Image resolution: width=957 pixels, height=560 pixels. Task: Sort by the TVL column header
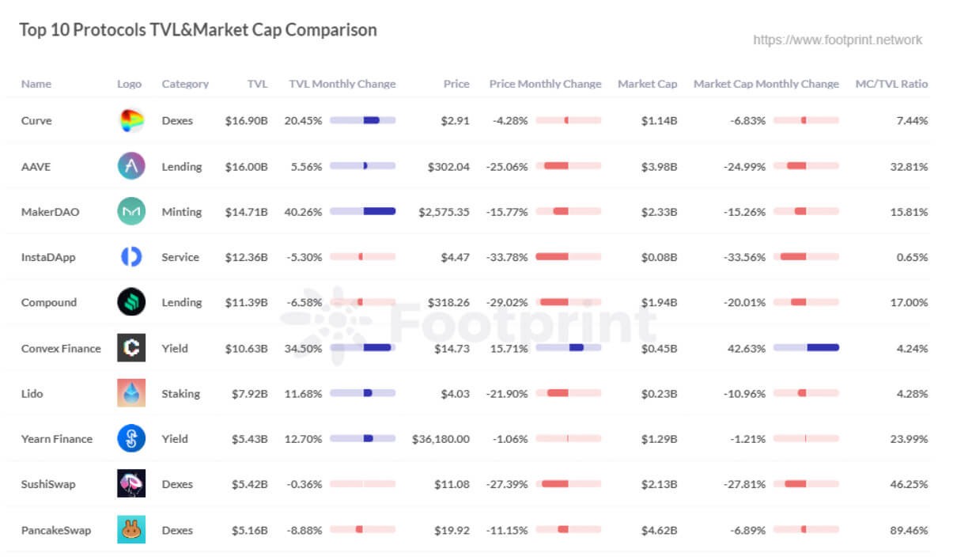point(257,84)
